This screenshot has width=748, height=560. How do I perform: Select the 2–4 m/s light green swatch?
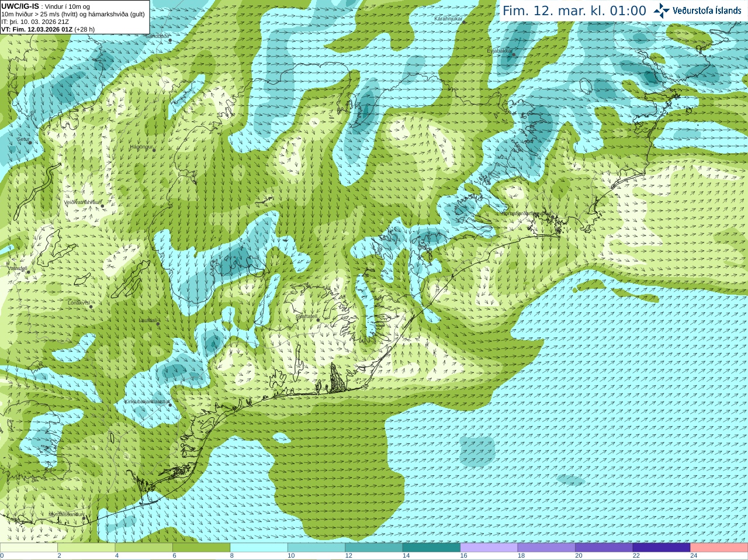coord(86,548)
